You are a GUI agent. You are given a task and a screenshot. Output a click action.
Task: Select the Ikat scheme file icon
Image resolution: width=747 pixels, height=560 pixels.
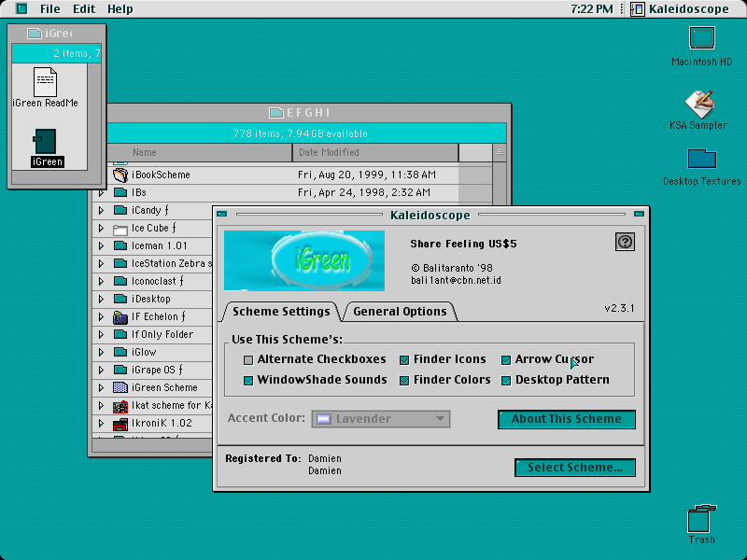coord(120,406)
